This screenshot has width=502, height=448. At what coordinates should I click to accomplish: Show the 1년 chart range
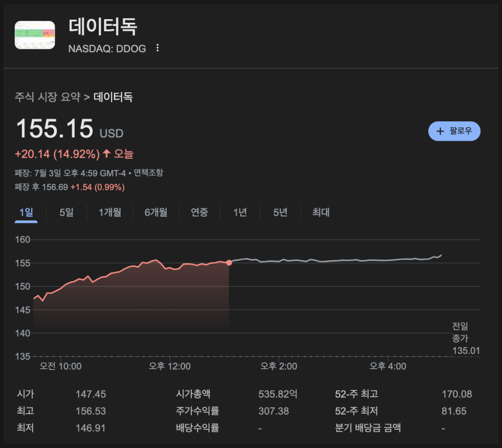click(240, 212)
